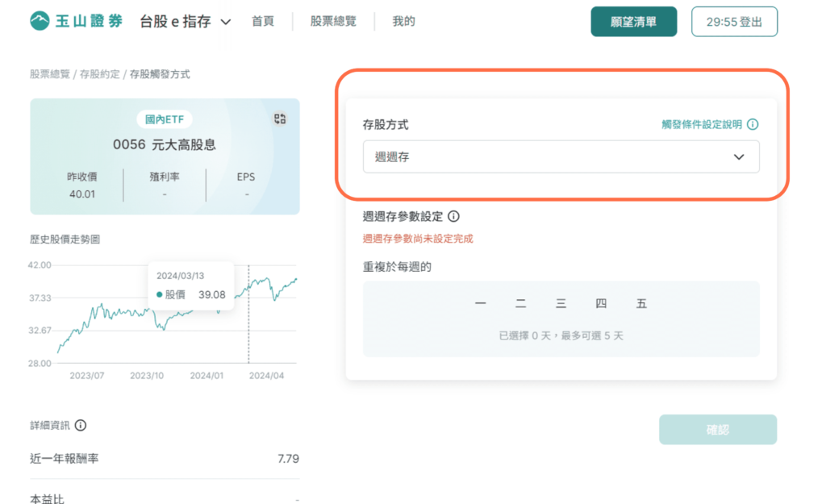Click the 近一年報酬率 row label
826x504 pixels.
pyautogui.click(x=65, y=459)
